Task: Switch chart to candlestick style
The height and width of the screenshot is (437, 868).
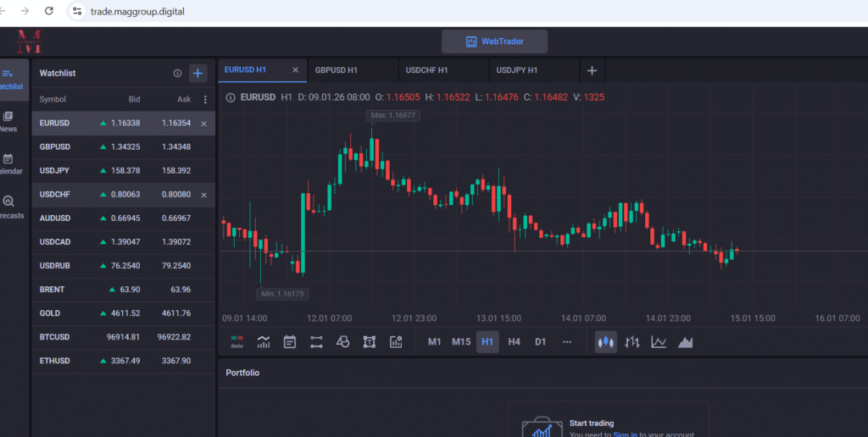Action: (605, 342)
